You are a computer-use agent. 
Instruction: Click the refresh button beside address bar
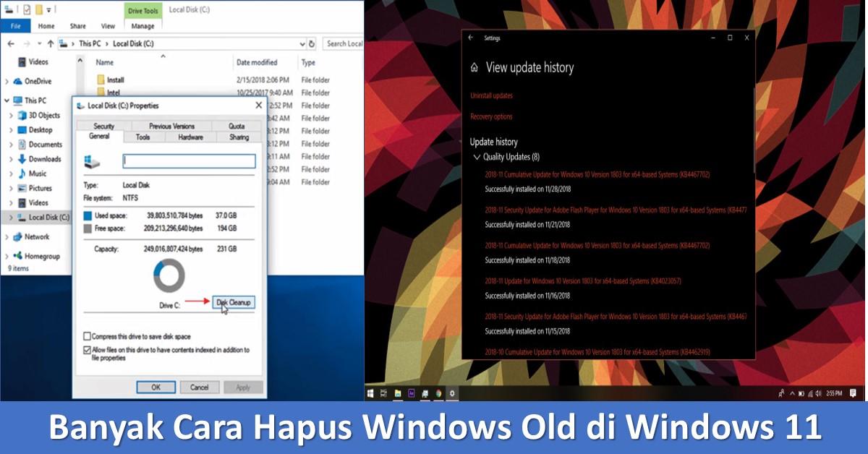pos(311,43)
